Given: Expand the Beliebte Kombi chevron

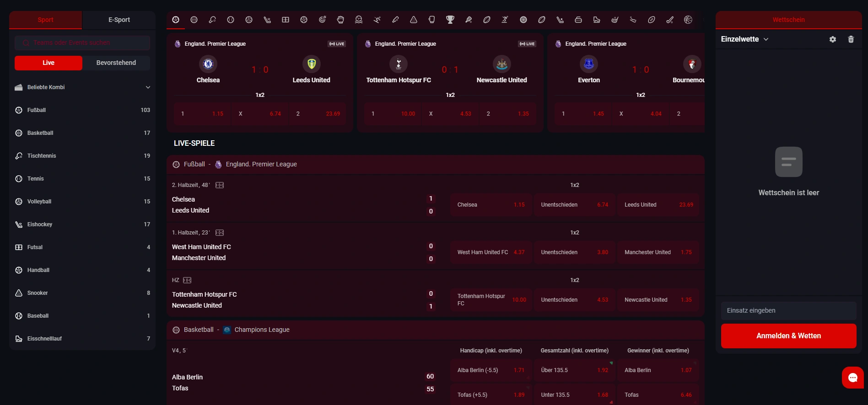Looking at the screenshot, I should click(x=148, y=87).
